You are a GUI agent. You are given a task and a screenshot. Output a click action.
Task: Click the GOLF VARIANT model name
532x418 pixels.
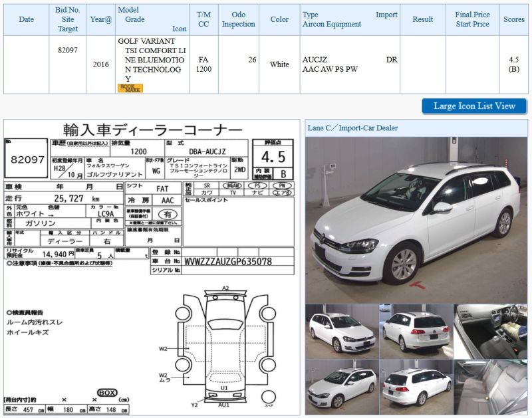(x=146, y=41)
